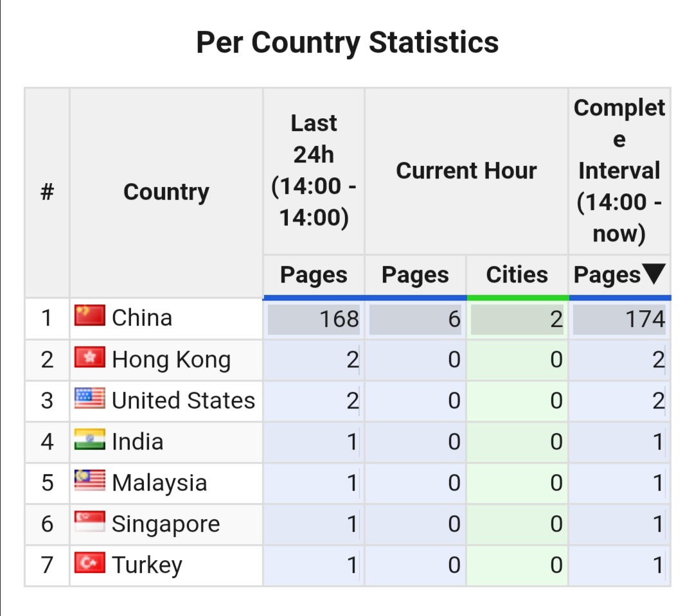The image size is (694, 616).
Task: Select the Singapore country name
Action: (166, 524)
